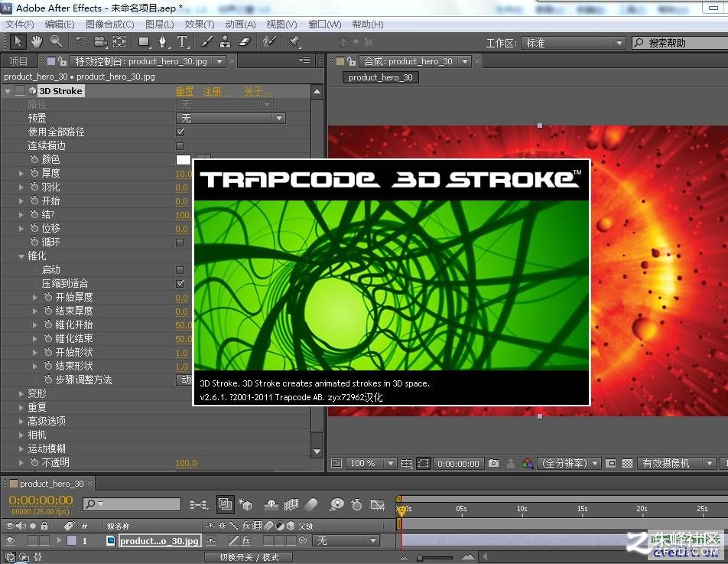Expand the 变形 property group
728x564 pixels.
(x=21, y=393)
